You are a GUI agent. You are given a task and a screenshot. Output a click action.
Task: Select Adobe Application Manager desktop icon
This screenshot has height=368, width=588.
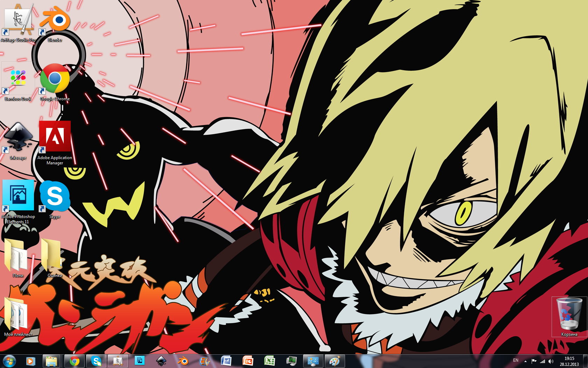pos(55,143)
